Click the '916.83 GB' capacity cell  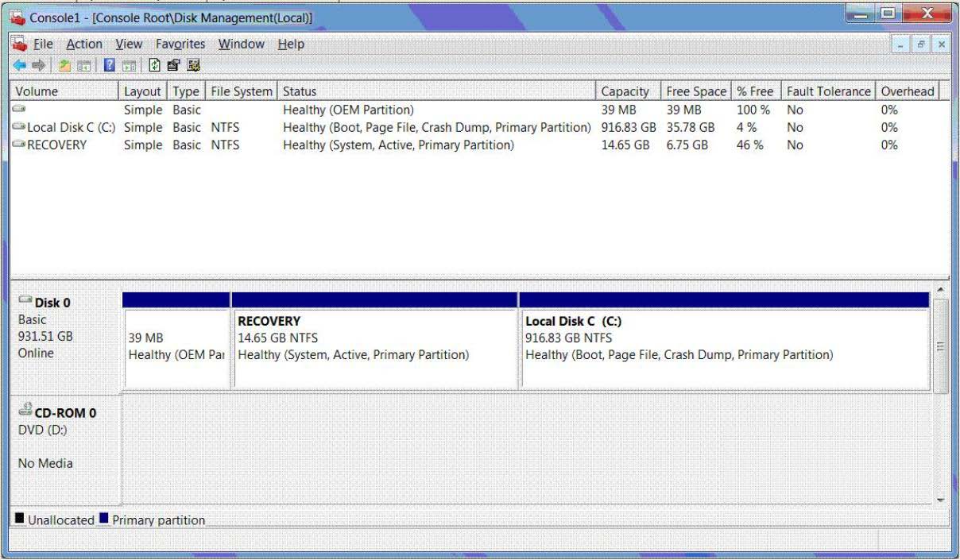pos(629,127)
